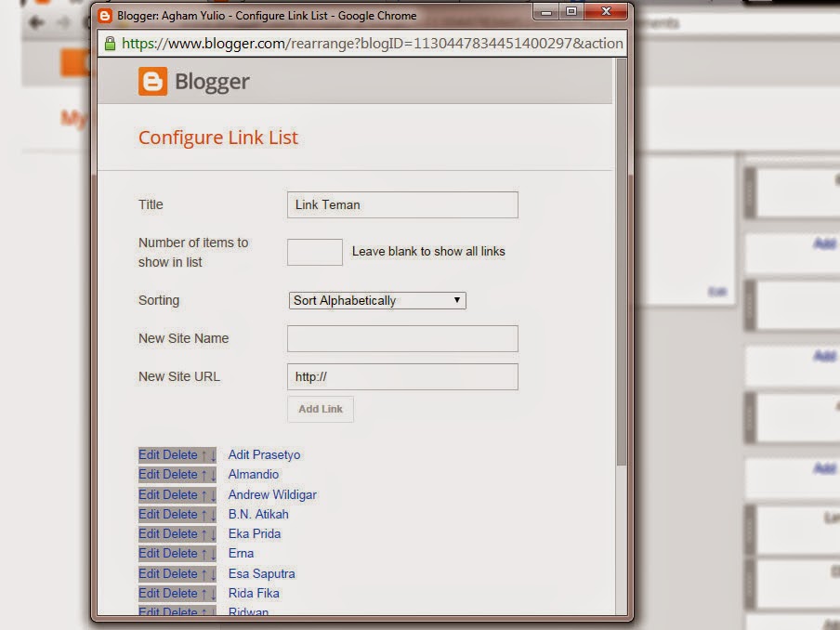Click the Blogger favicon in window title bar
Screen dimensions: 840x630
click(x=105, y=16)
